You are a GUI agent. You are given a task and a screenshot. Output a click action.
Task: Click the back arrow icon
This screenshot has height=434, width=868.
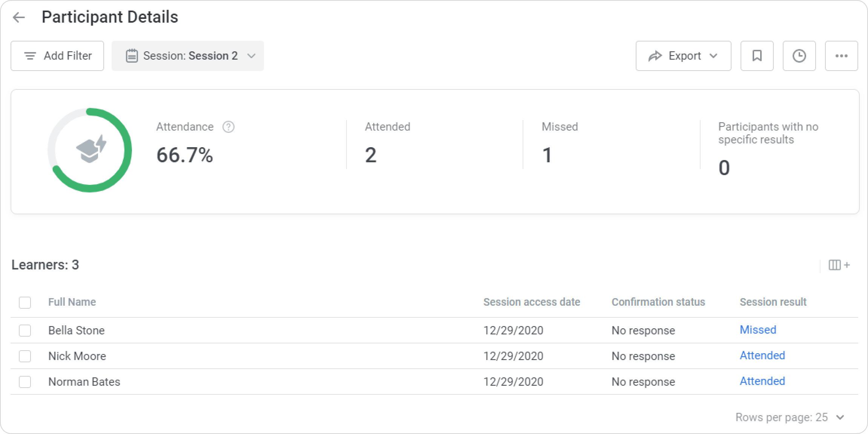[x=18, y=17]
